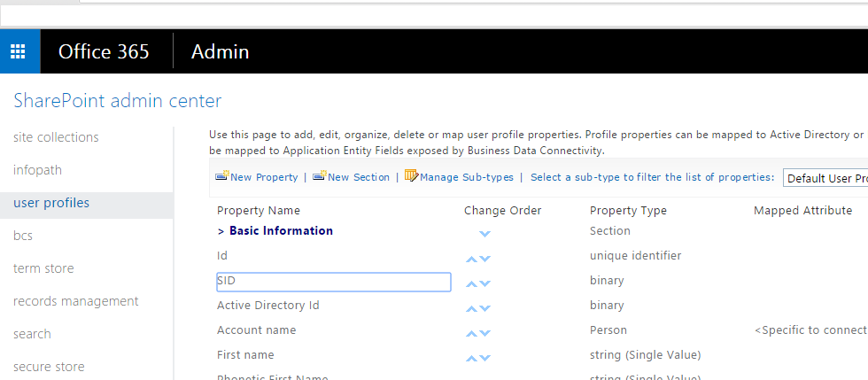Move SID property down

click(x=484, y=283)
